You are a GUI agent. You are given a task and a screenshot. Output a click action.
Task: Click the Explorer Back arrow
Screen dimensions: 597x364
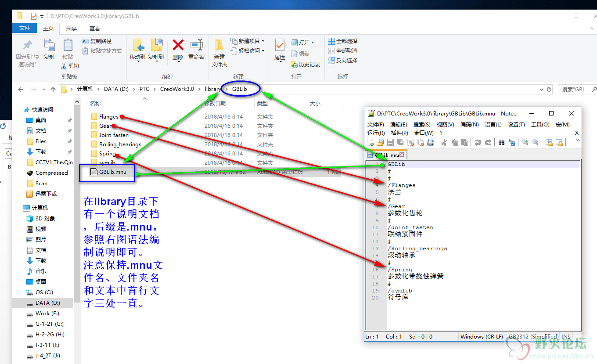pyautogui.click(x=21, y=89)
